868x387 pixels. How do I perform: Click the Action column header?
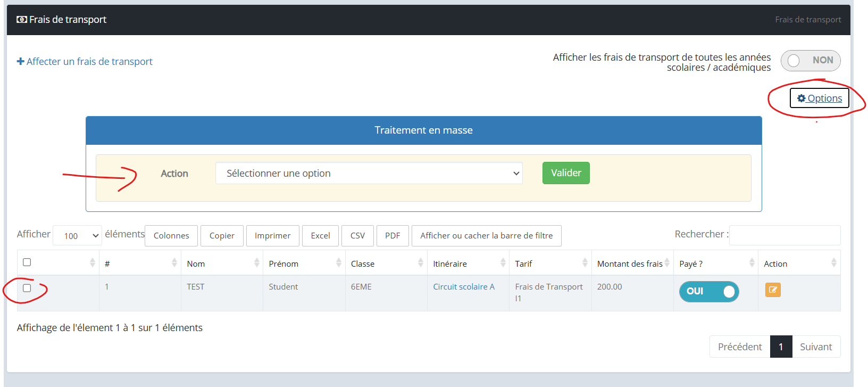799,263
